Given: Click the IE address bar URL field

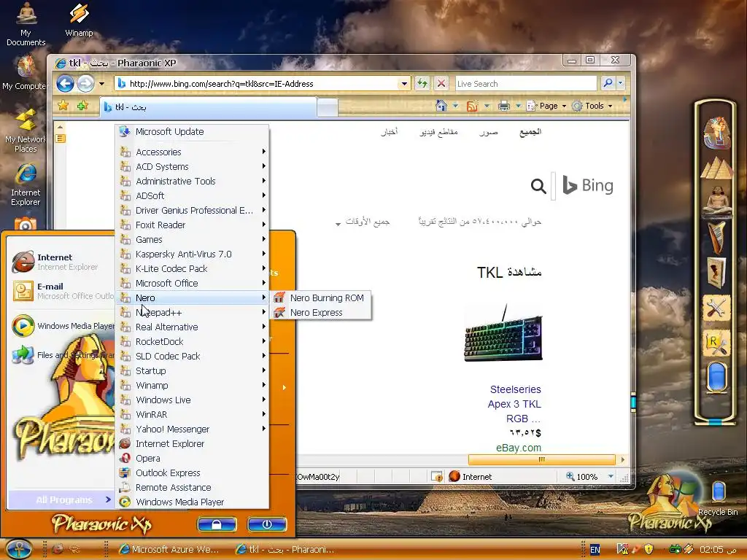Looking at the screenshot, I should coord(263,84).
